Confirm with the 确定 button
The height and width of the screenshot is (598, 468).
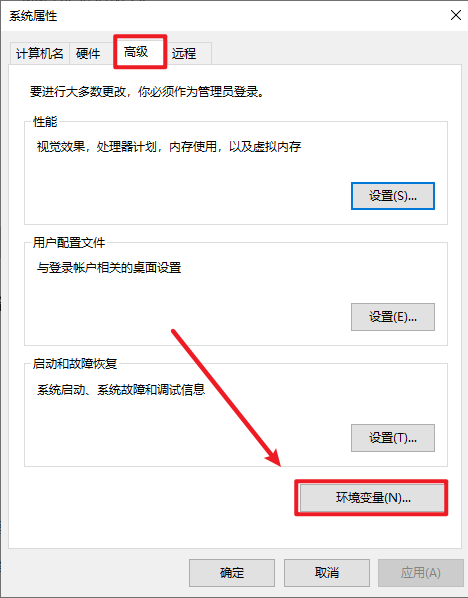[x=232, y=573]
